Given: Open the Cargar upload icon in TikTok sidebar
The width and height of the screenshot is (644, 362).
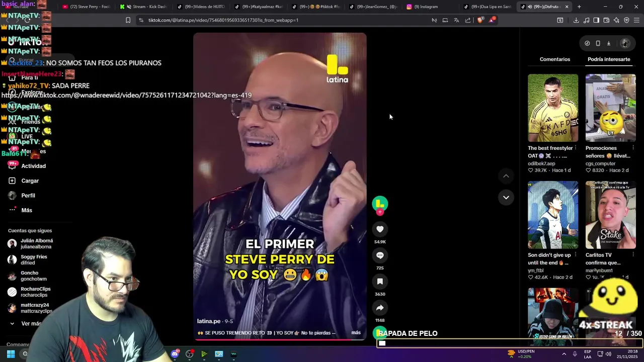Looking at the screenshot, I should [x=12, y=180].
